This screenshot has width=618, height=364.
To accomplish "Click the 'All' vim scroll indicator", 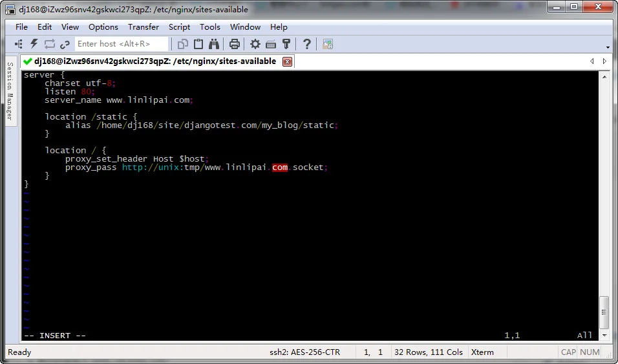I will coord(584,336).
